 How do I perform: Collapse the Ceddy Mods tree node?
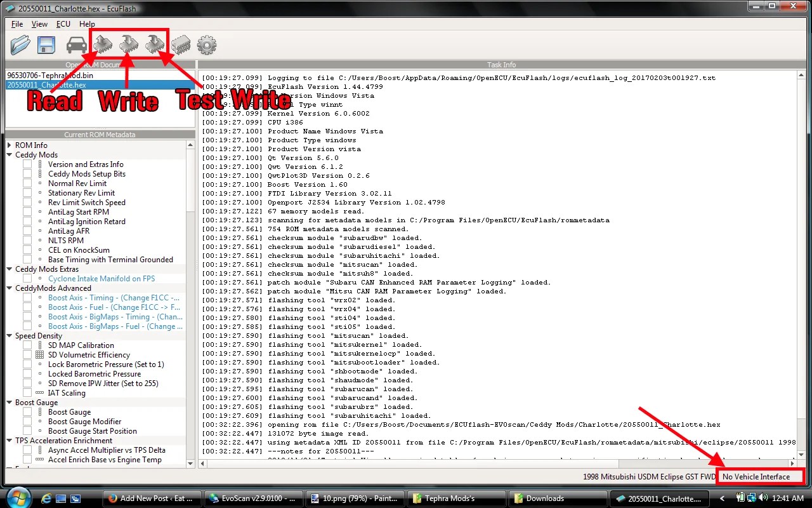point(10,154)
